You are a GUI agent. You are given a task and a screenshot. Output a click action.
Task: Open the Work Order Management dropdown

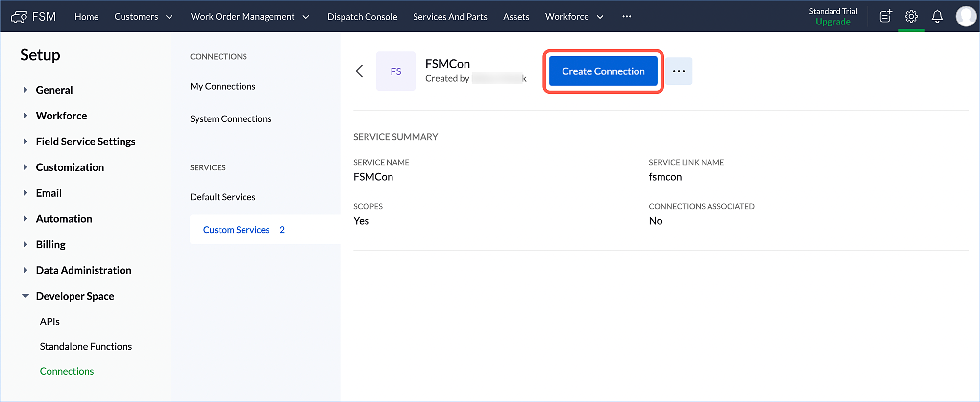(x=250, y=17)
